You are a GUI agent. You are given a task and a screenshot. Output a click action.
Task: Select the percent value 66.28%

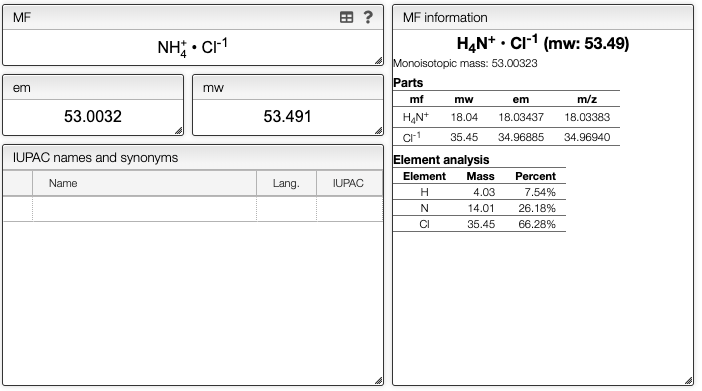click(x=537, y=224)
